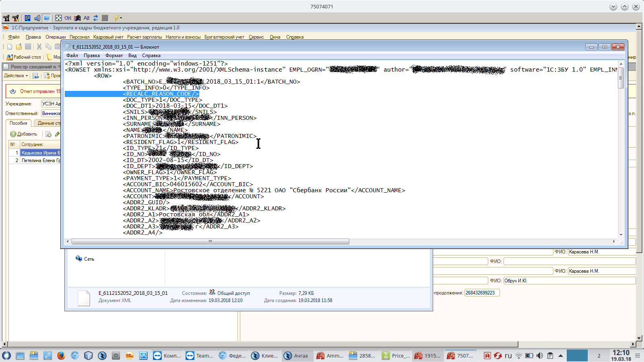The image size is (644, 362).
Task: Open Notepad Правка menu
Action: tap(92, 56)
